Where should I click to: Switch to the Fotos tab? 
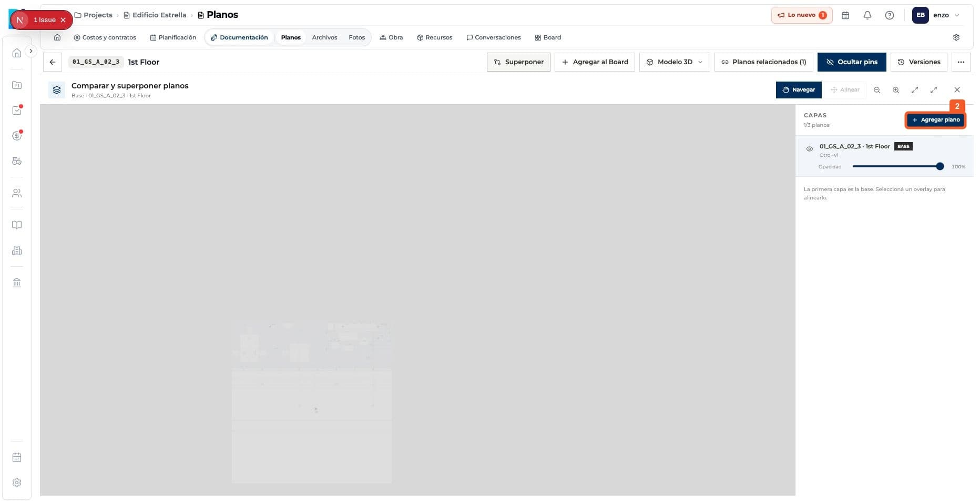(x=356, y=37)
